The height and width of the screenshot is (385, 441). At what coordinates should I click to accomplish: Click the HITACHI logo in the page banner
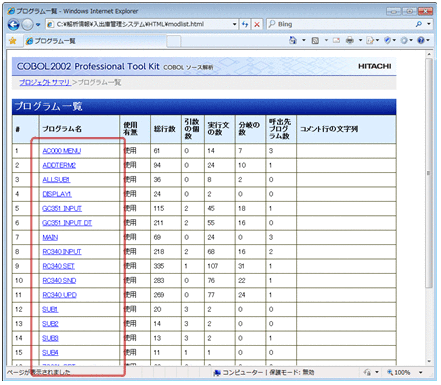coord(374,66)
